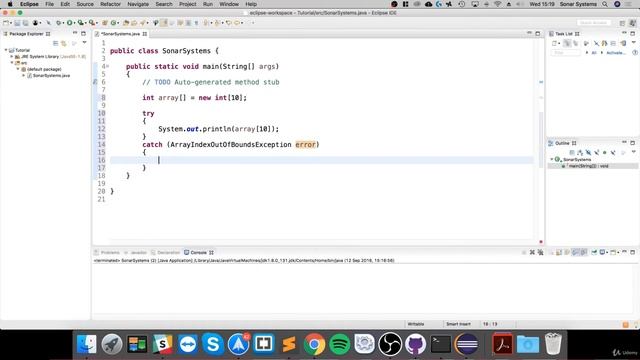Click the editor vertical scrollbar
This screenshot has height=360, width=640.
pyautogui.click(x=541, y=139)
